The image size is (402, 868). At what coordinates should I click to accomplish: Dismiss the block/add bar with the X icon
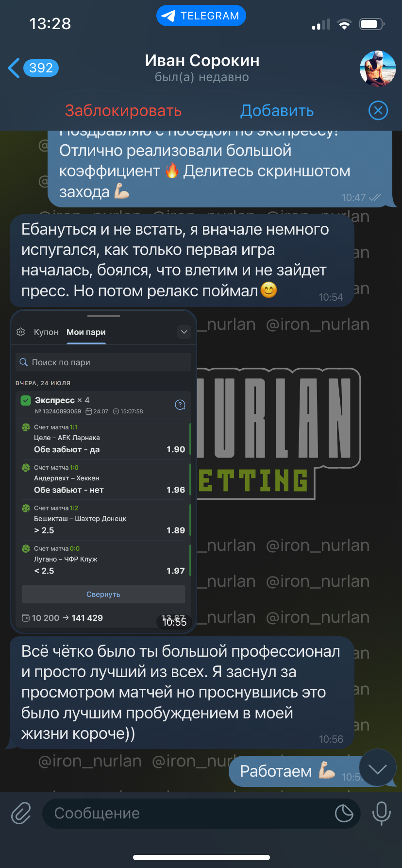tap(378, 111)
